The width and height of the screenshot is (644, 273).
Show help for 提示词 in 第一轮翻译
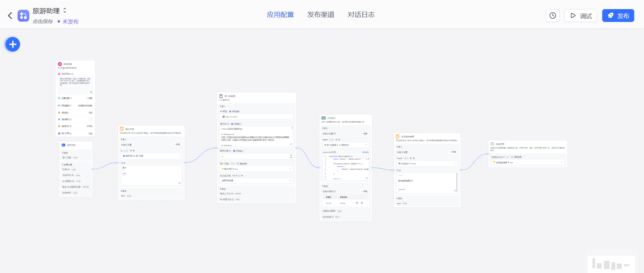228,124
